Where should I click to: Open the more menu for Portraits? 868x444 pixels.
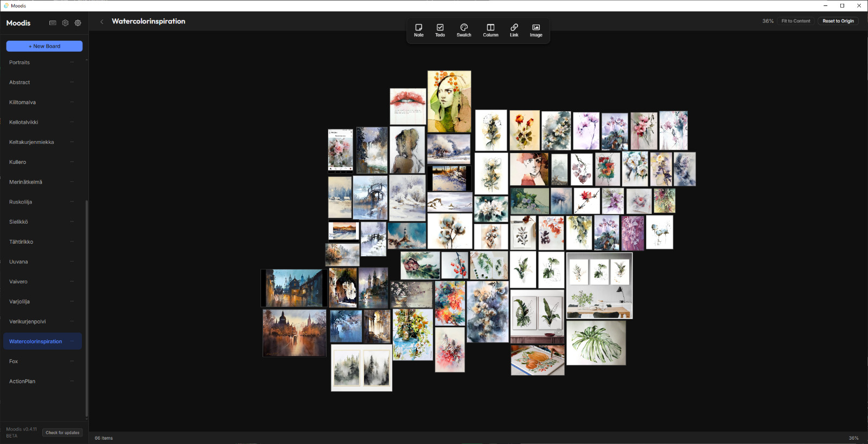[72, 62]
